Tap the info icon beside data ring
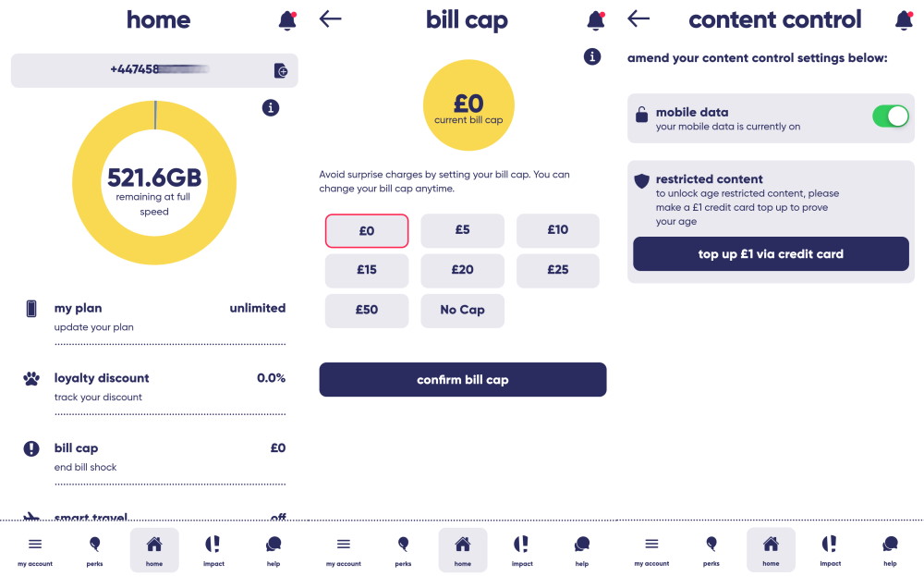 click(x=271, y=108)
